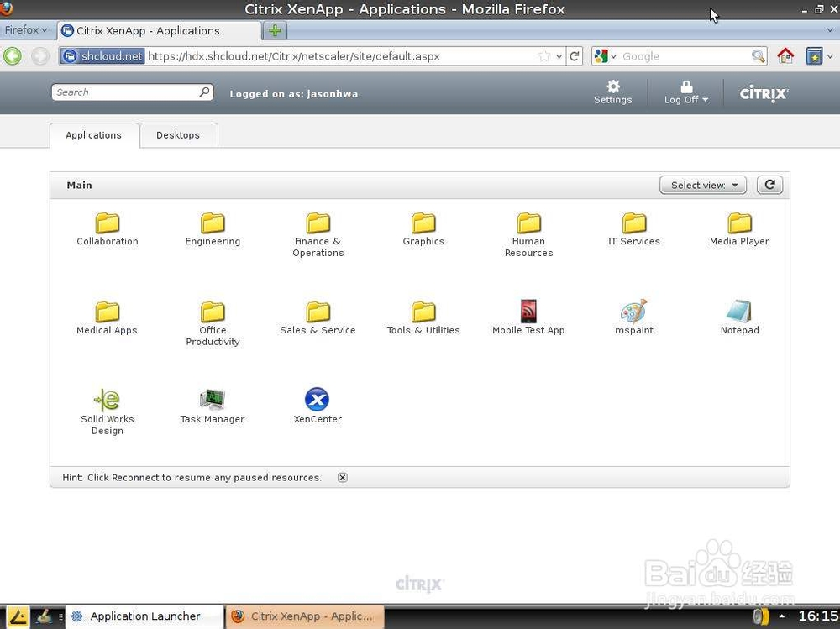Open a new tab with plus button
The width and height of the screenshot is (840, 629).
[x=275, y=30]
